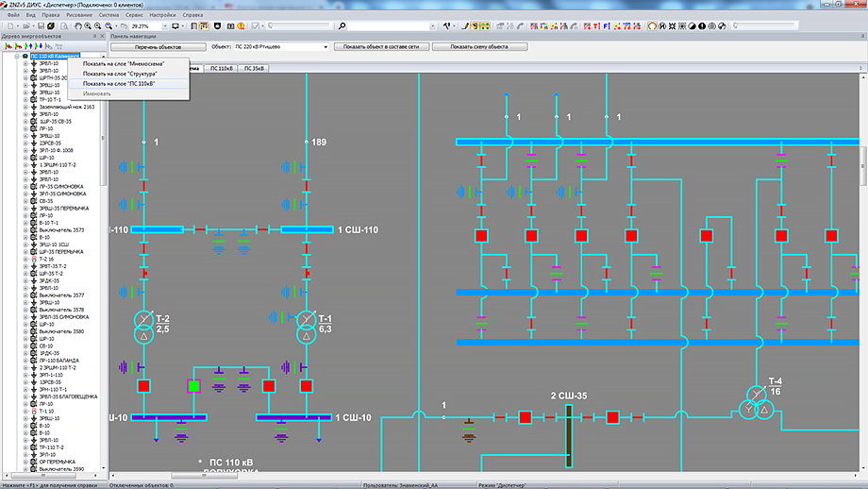Screen dimensions: 868x489
Task: Click the green square breaker near 1 СШ-10
Action: coord(194,386)
